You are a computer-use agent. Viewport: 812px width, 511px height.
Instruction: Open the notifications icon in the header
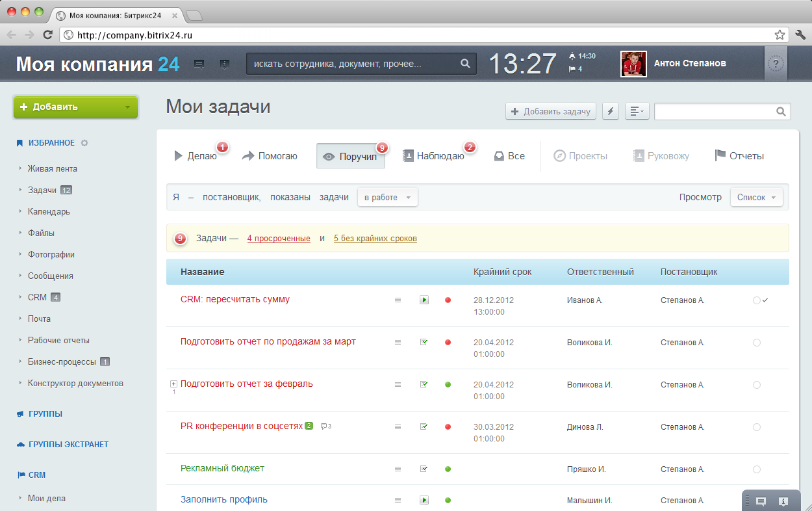(224, 64)
